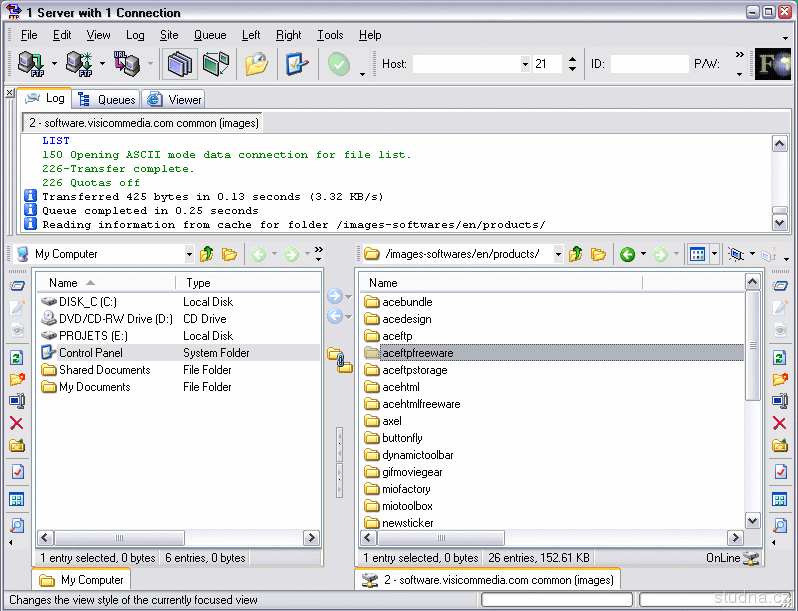Click green back arrow in remote pane toolbar
The image size is (798, 611).
[628, 254]
